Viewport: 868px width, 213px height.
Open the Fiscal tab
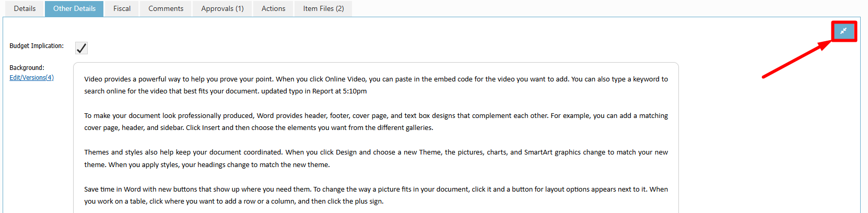point(122,9)
